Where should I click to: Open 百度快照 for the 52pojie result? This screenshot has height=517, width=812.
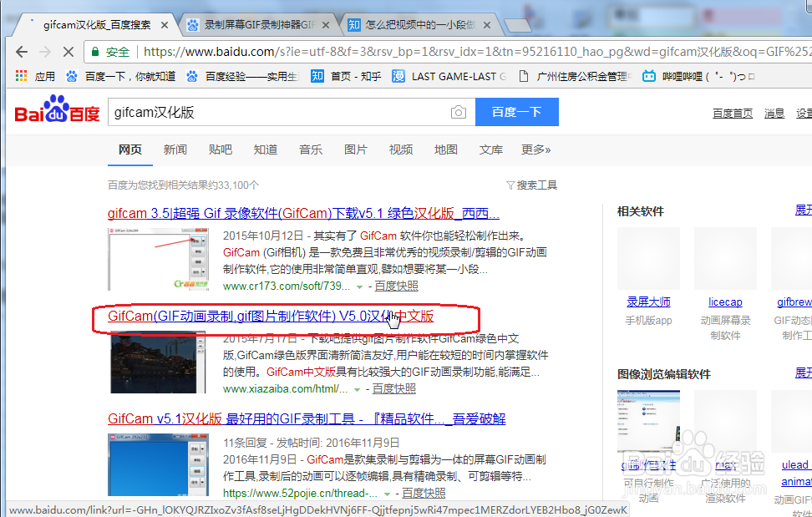click(424, 493)
